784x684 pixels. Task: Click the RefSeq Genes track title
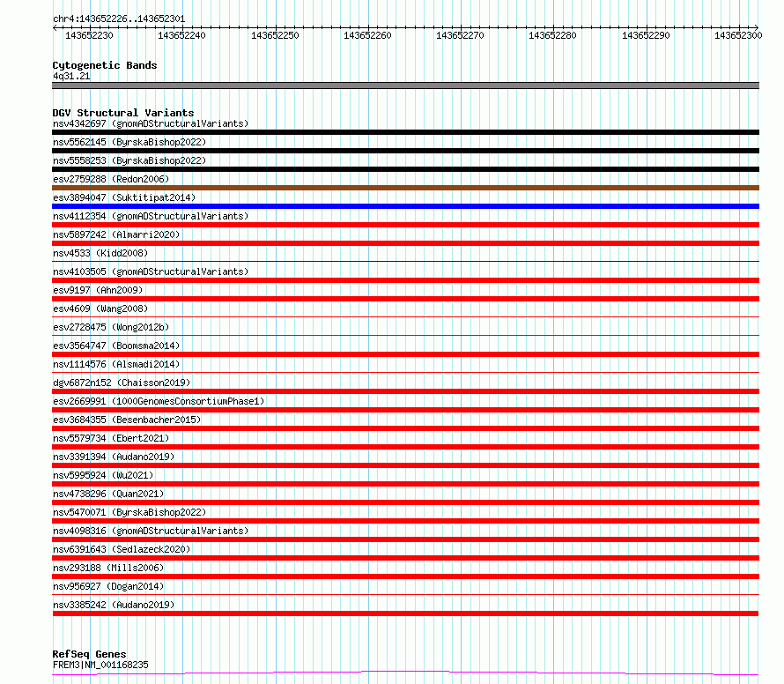pyautogui.click(x=89, y=654)
